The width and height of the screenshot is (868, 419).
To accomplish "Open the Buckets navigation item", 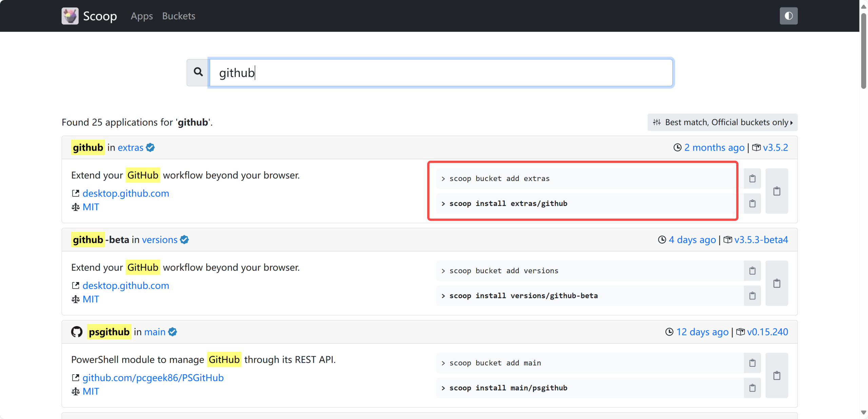I will click(x=179, y=16).
